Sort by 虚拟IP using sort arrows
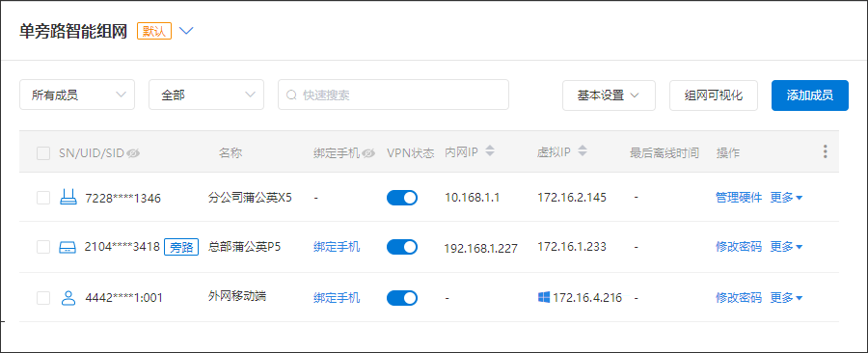Image resolution: width=868 pixels, height=353 pixels. click(x=582, y=151)
